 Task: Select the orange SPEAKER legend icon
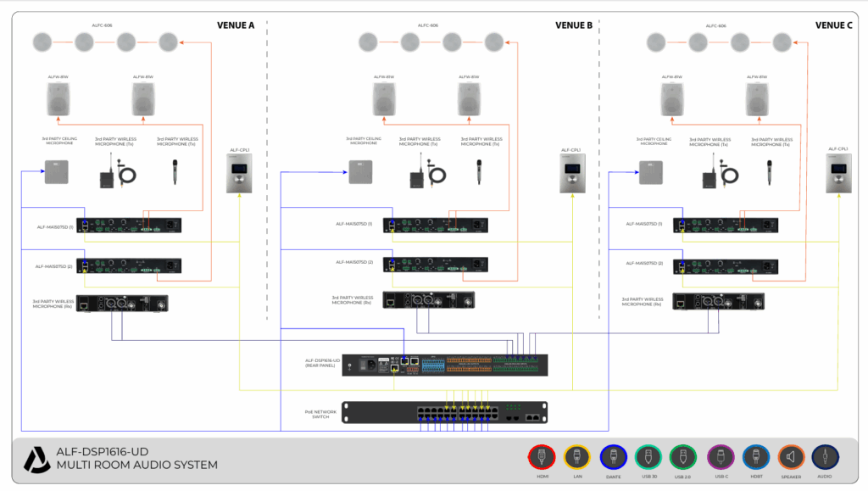(x=791, y=457)
